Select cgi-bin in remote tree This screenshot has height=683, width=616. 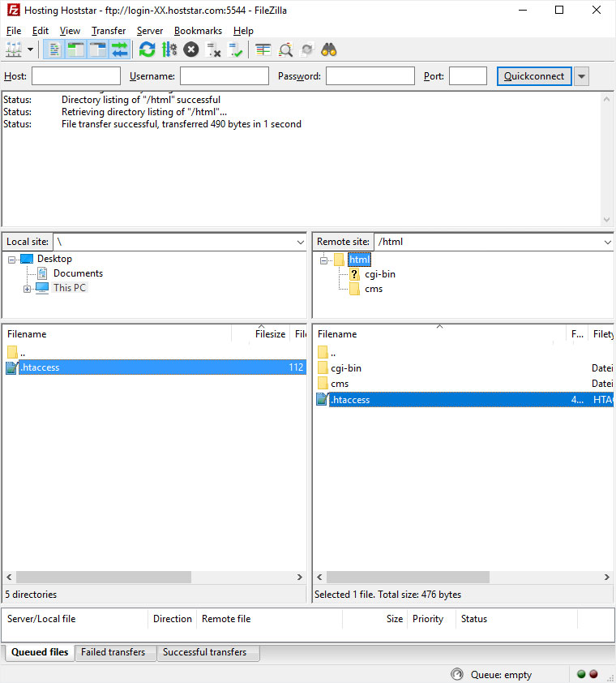coord(380,274)
